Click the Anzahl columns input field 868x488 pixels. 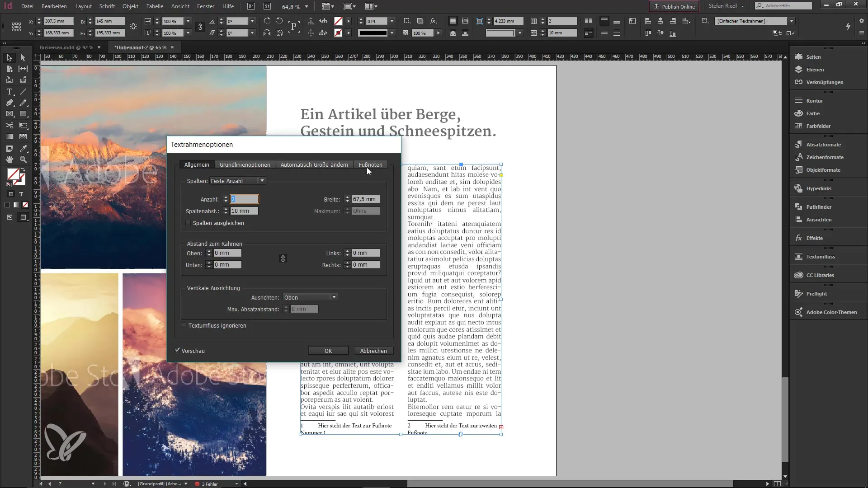point(244,199)
